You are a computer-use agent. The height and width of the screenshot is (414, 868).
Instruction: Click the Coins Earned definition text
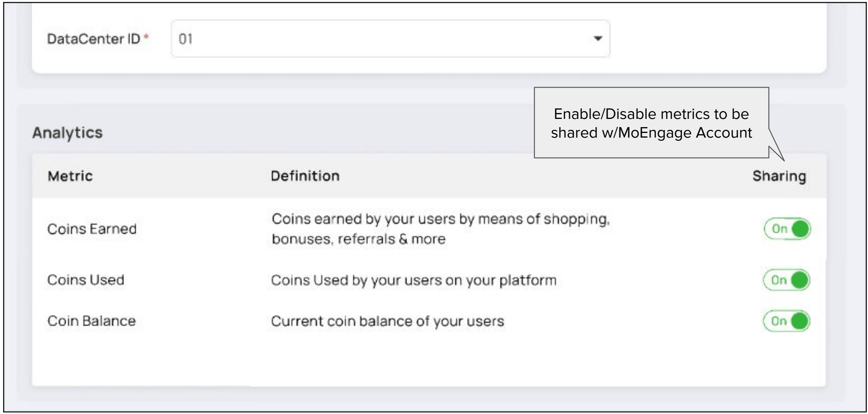coord(441,229)
